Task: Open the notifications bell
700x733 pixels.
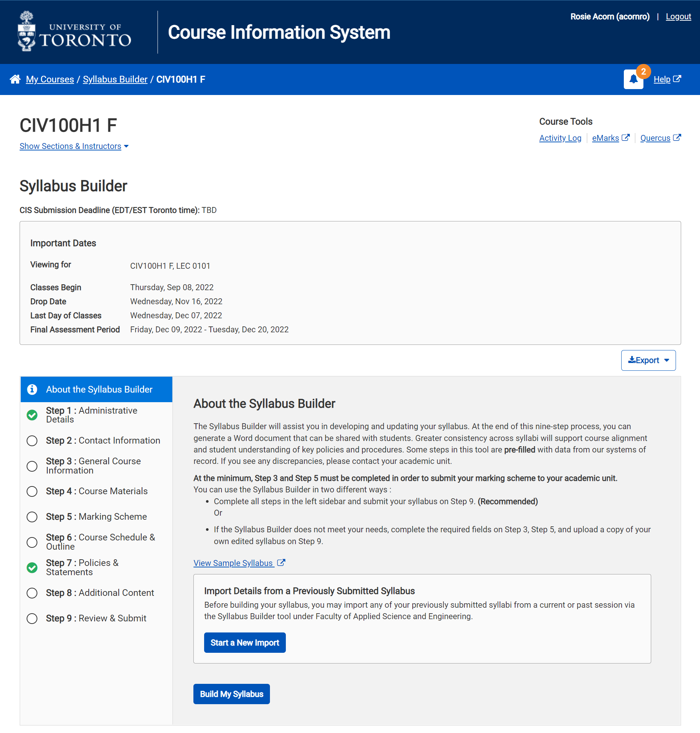Action: (x=633, y=79)
